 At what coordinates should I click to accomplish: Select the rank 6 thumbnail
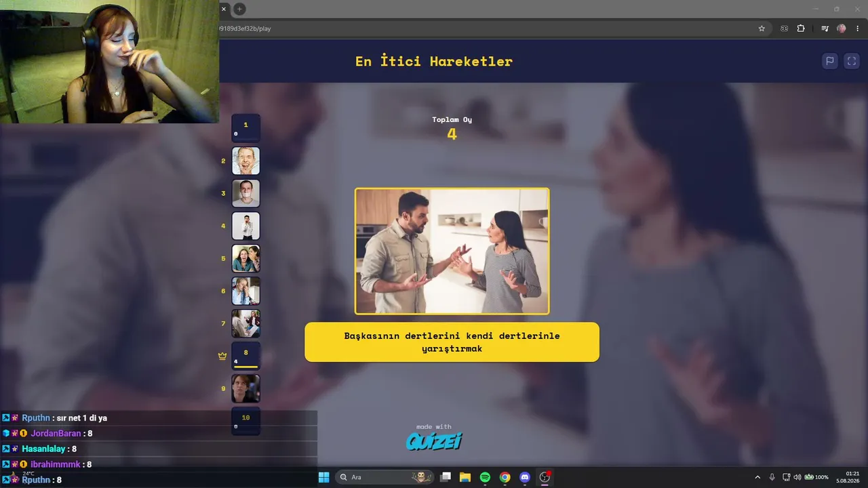pos(245,291)
